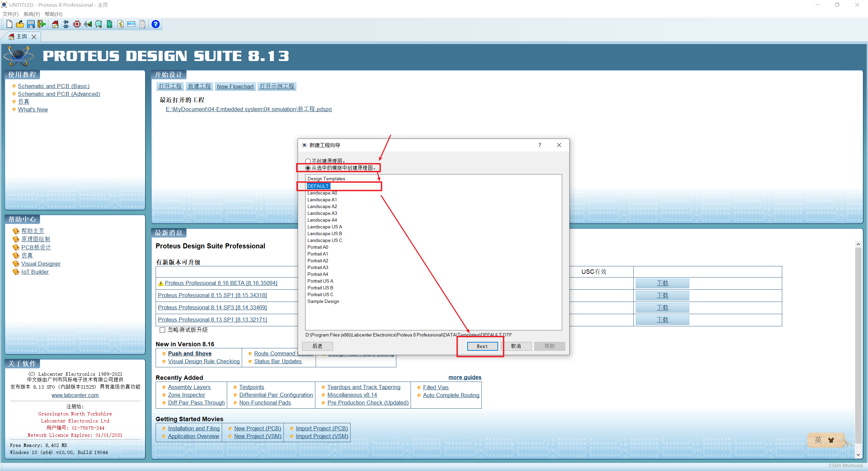
Task: Open Teardrops and Track Tapering link
Action: 364,387
